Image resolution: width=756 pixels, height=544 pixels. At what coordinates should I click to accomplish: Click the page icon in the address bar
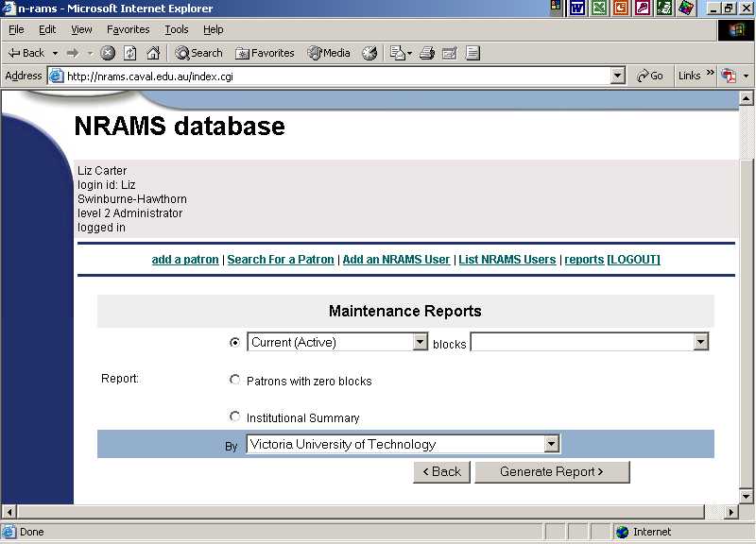pos(57,76)
